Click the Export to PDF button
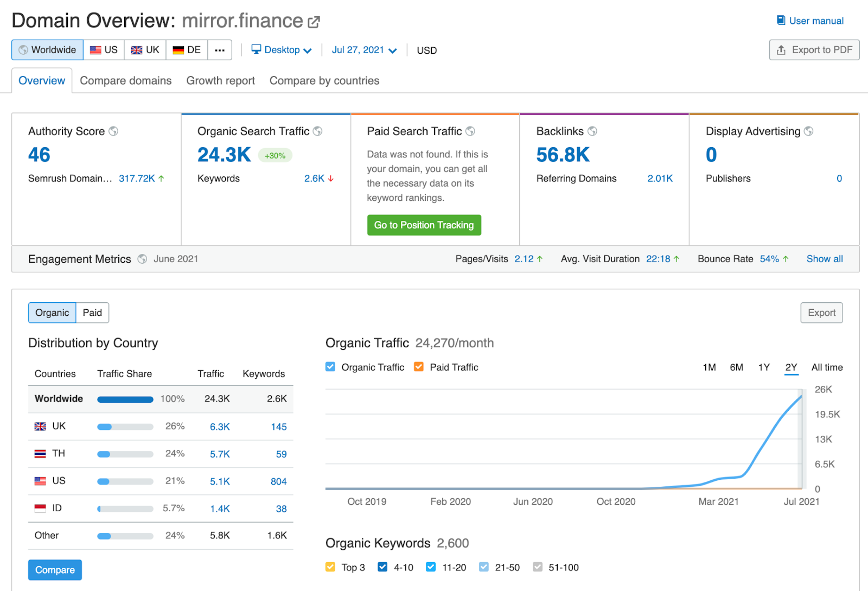Screen dimensions: 868x591 (x=814, y=50)
